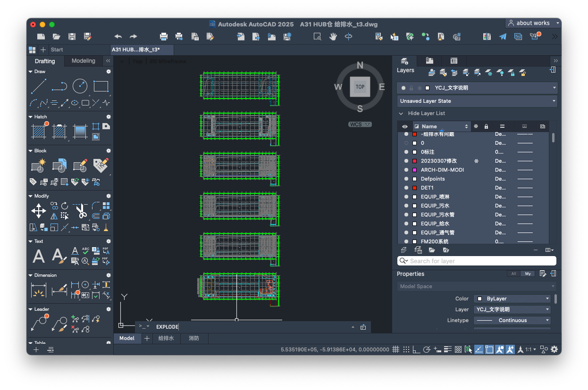Click the Trim scissors tool
The height and width of the screenshot is (390, 588).
pos(81,211)
